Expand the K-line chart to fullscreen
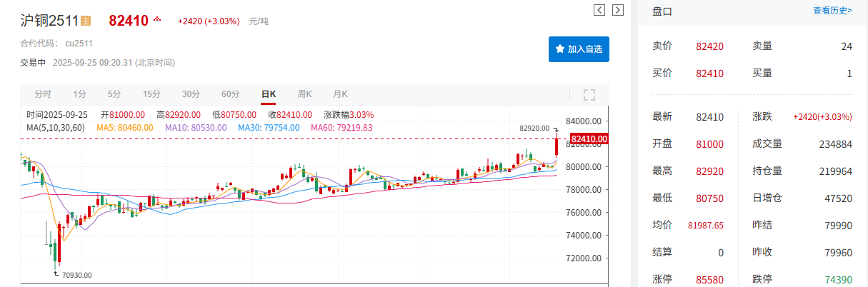Image resolution: width=868 pixels, height=287 pixels. (x=589, y=94)
